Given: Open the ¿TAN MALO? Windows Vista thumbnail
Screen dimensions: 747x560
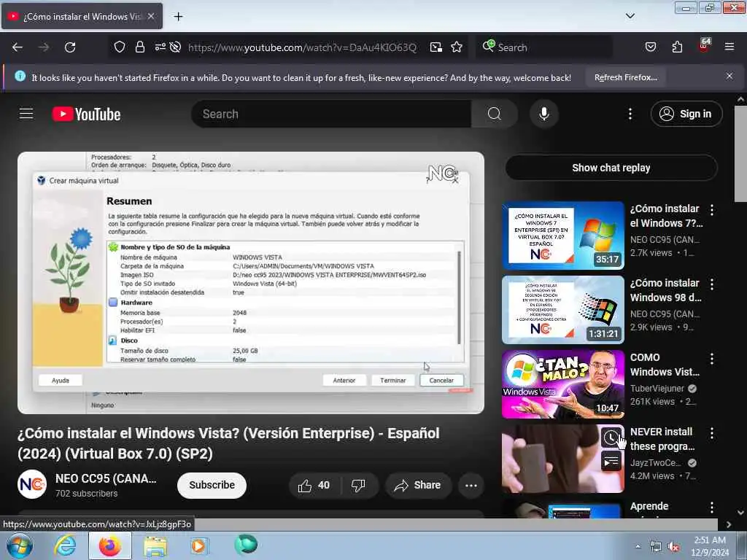Looking at the screenshot, I should point(562,384).
